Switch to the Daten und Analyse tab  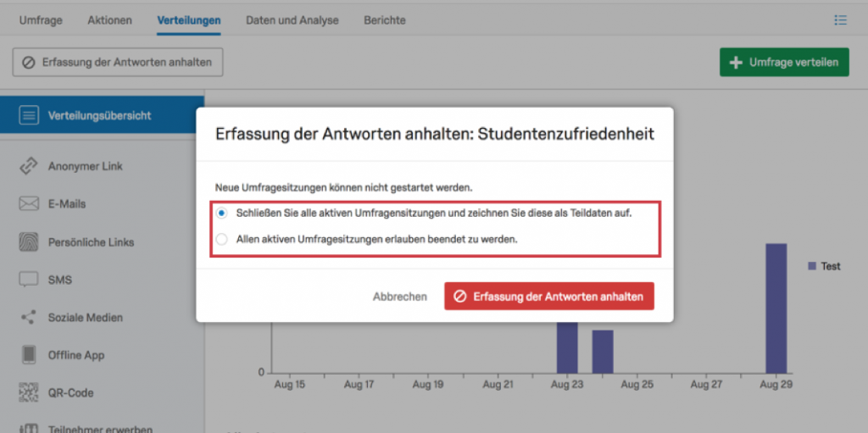(292, 20)
